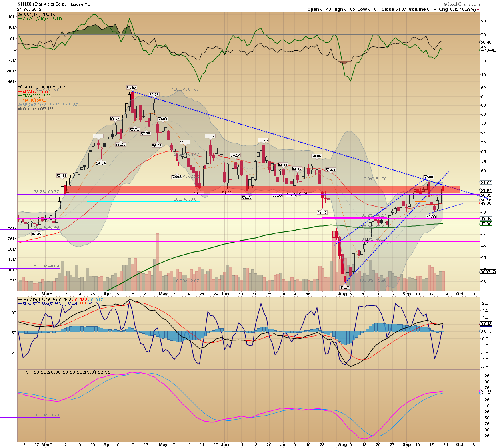Click the -413440 value tag on right axis

(488, 50)
